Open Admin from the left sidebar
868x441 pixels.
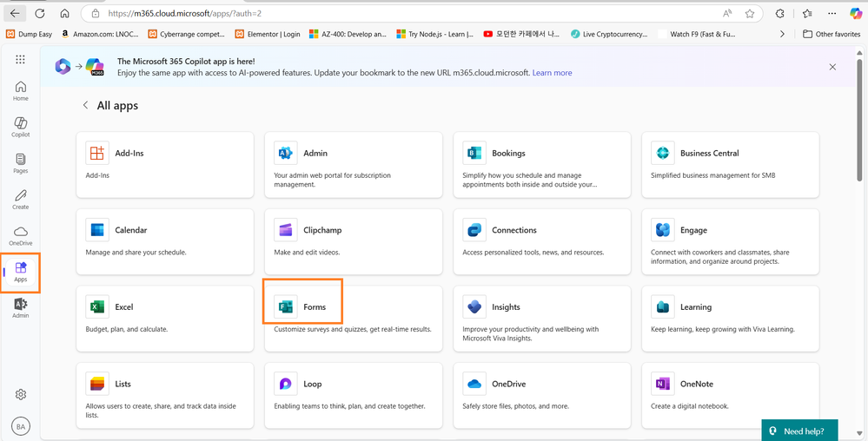[21, 308]
